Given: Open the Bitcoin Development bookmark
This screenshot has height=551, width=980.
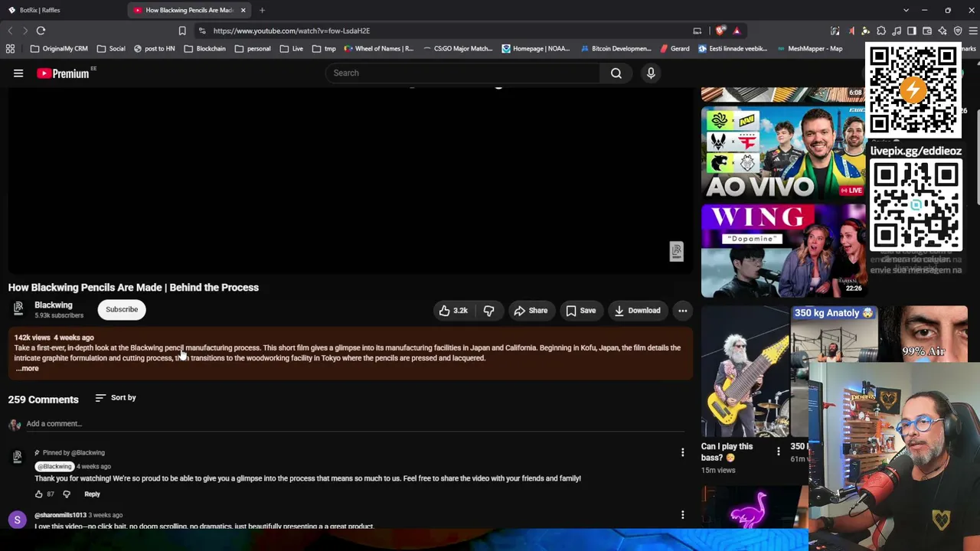Looking at the screenshot, I should [616, 48].
